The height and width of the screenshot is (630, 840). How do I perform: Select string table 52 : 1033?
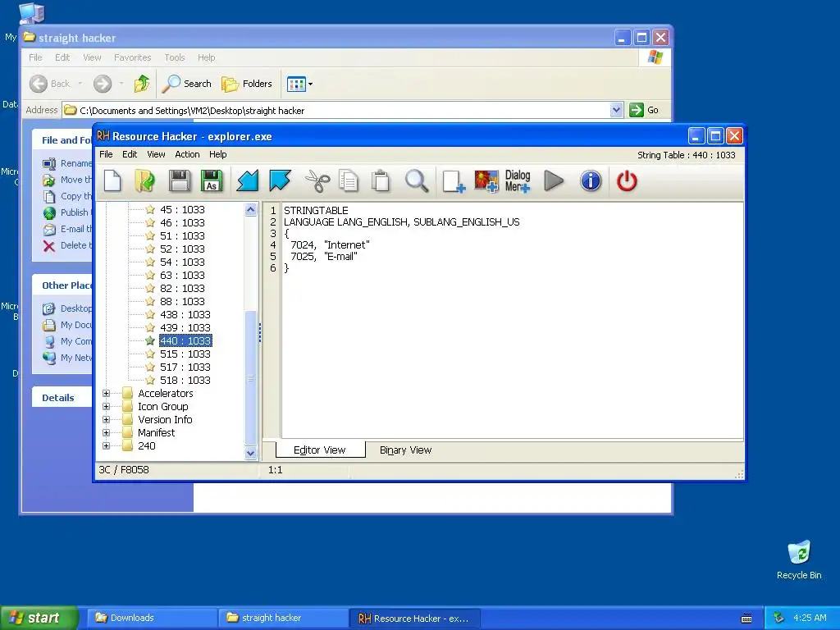tap(182, 249)
